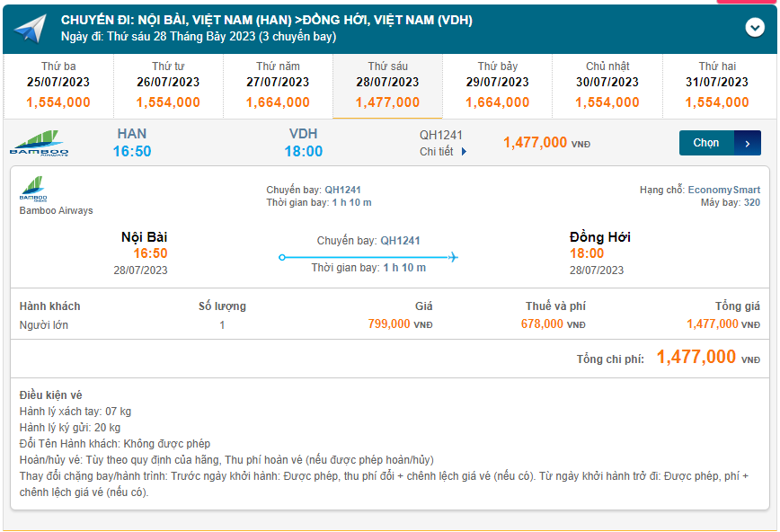The width and height of the screenshot is (780, 532).
Task: Click the arrow on the Chọn button
Action: coord(747,143)
